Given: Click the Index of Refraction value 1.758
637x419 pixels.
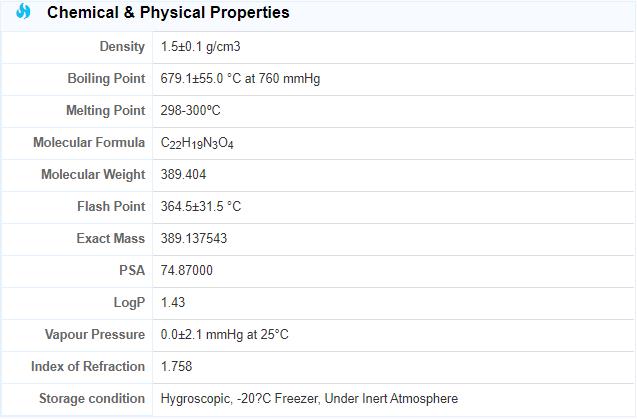Looking at the screenshot, I should [x=176, y=367].
